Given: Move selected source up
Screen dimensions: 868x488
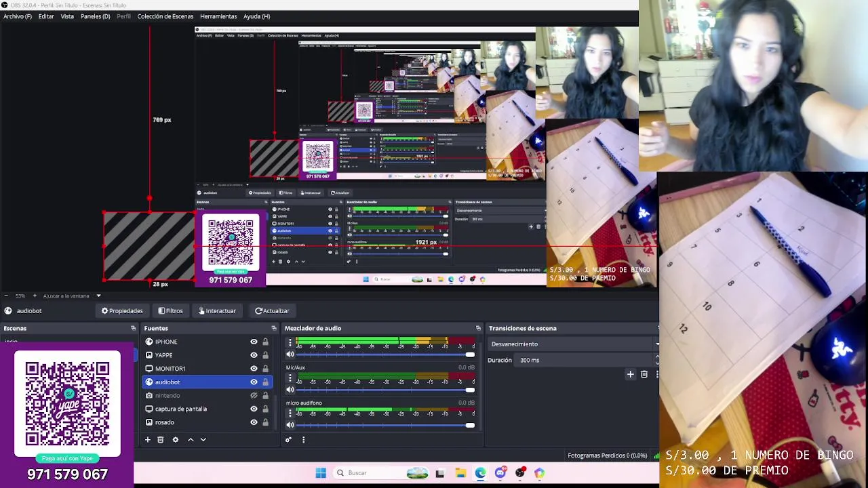Looking at the screenshot, I should [191, 440].
